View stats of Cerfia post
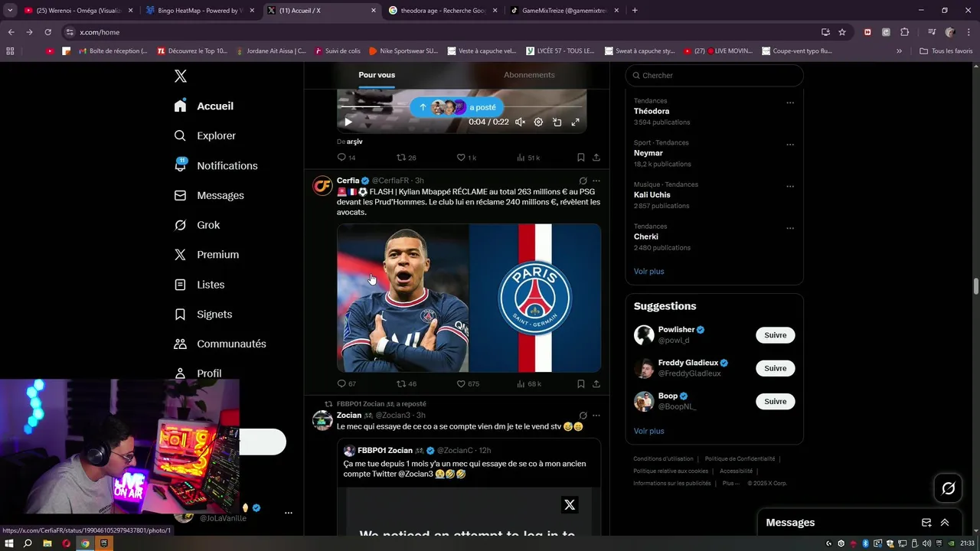980x551 pixels. pos(528,383)
